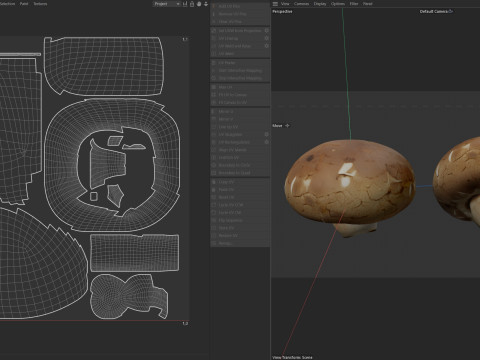Open settings gear beside UV Straighten
This screenshot has height=360, width=480.
[266, 134]
